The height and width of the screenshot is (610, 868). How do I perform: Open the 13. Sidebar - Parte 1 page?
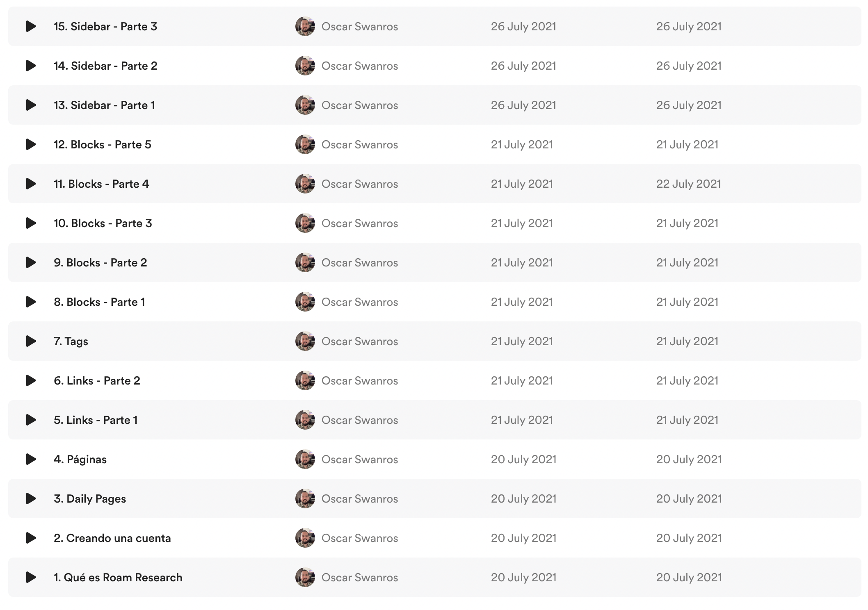[x=105, y=105]
